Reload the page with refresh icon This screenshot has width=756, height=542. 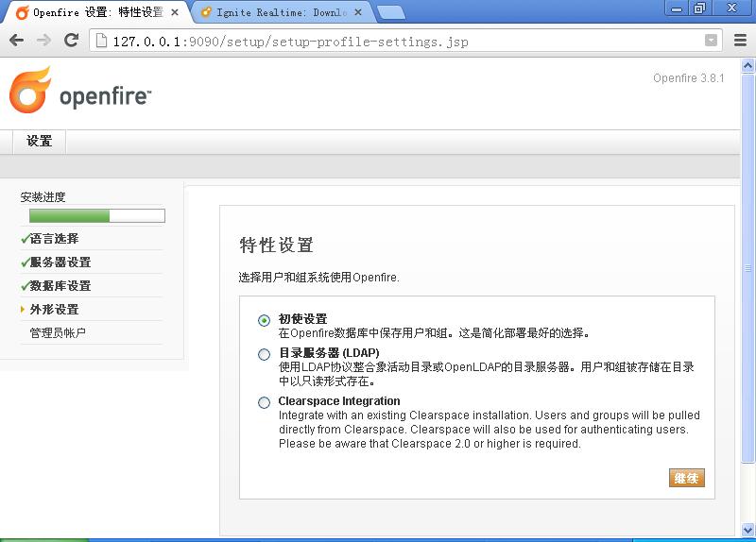pyautogui.click(x=72, y=40)
